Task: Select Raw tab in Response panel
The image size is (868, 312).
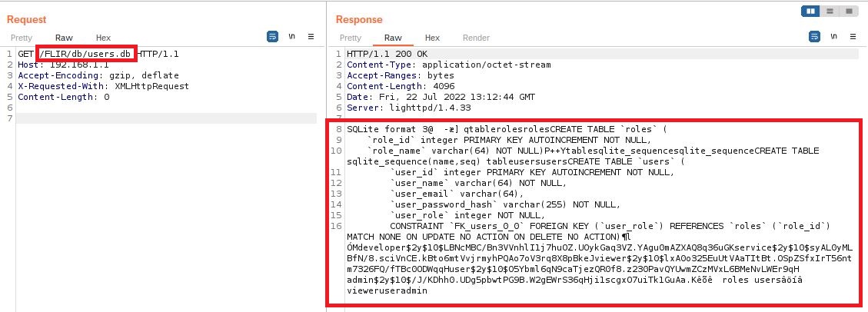Action: (393, 38)
